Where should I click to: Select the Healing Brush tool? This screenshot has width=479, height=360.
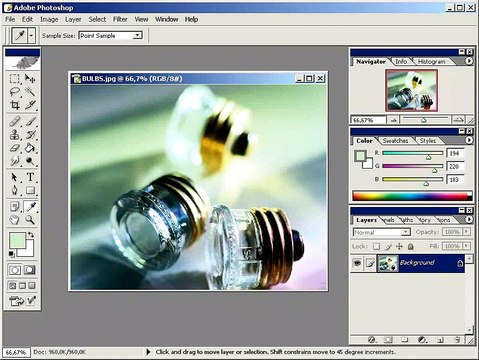[14, 121]
